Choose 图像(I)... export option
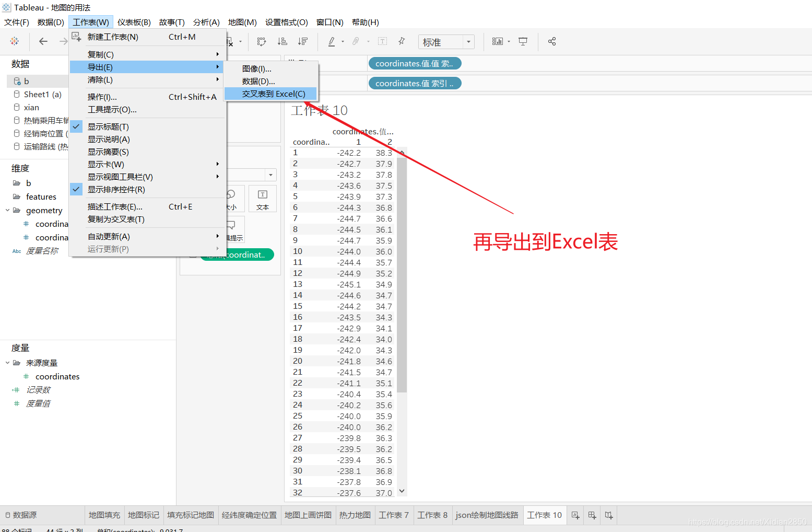The width and height of the screenshot is (812, 532). pyautogui.click(x=270, y=68)
